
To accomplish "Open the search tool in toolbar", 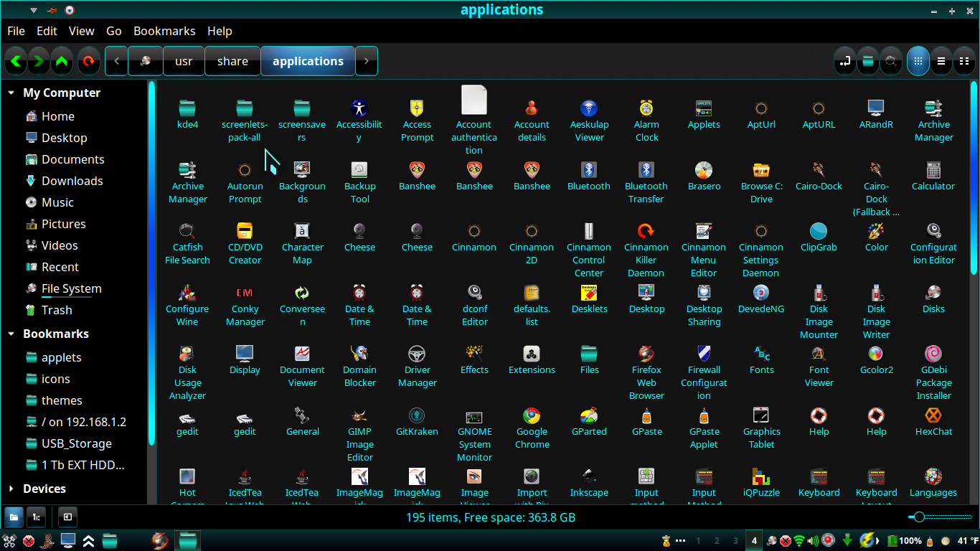I will [891, 61].
